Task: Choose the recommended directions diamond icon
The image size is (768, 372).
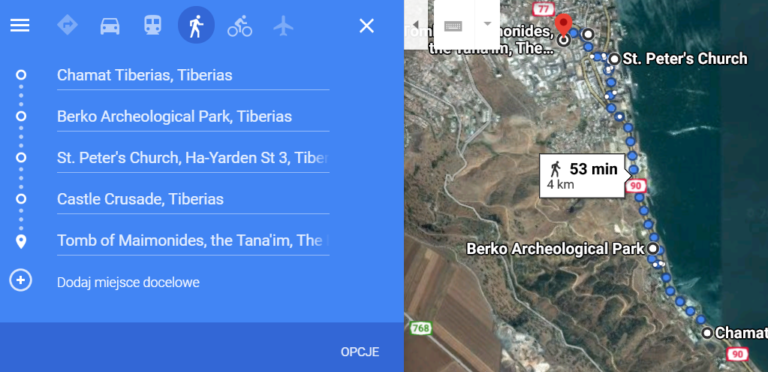Action: point(67,25)
